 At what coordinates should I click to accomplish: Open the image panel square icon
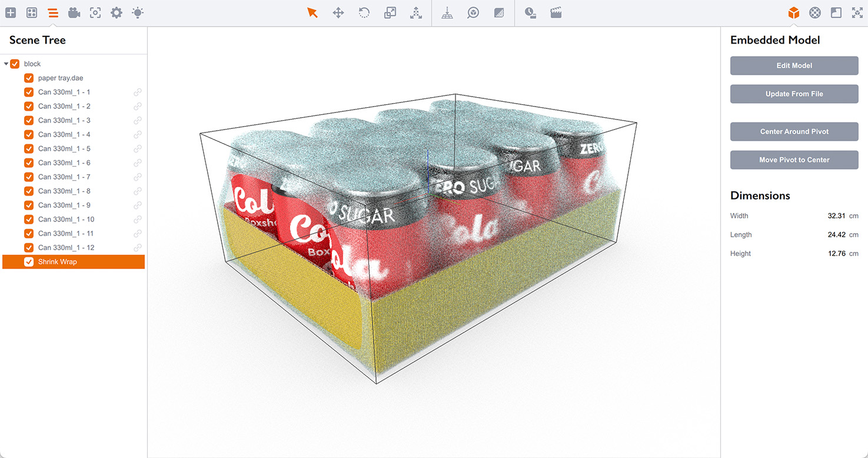[x=836, y=12]
